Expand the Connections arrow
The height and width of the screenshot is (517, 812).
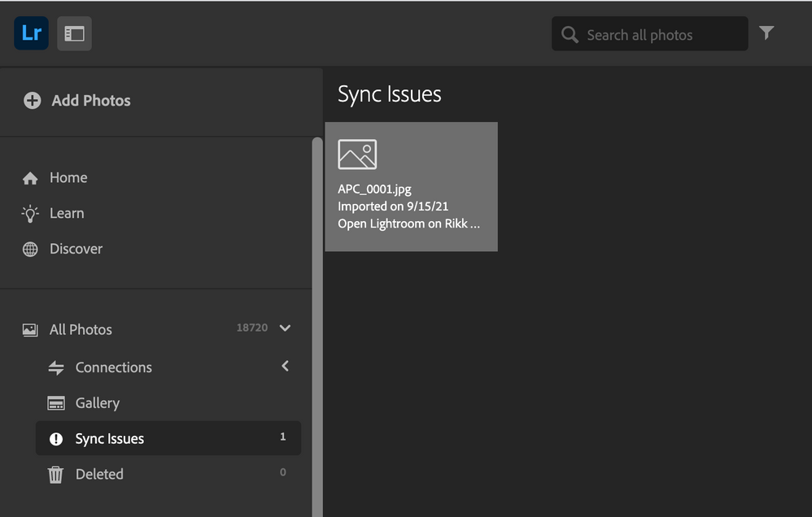(285, 367)
